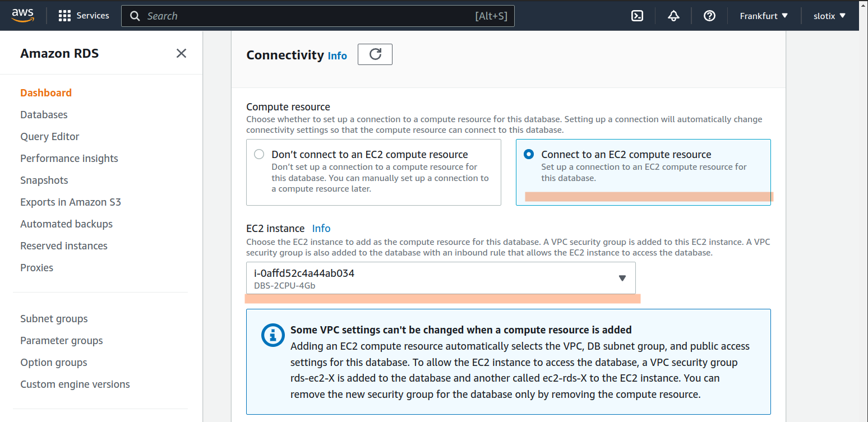868x422 pixels.
Task: Select "Connect to an EC2 compute resource"
Action: (x=528, y=155)
